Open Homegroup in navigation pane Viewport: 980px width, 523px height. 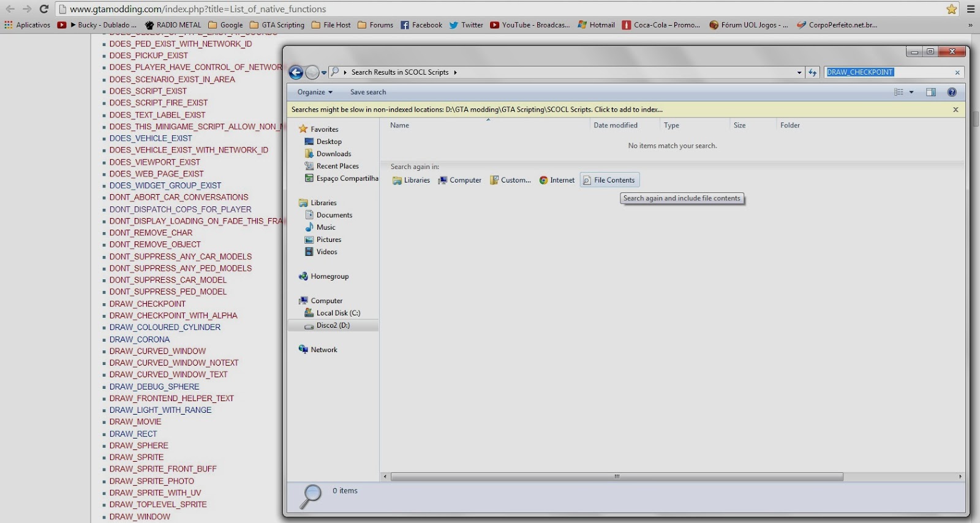pos(323,276)
